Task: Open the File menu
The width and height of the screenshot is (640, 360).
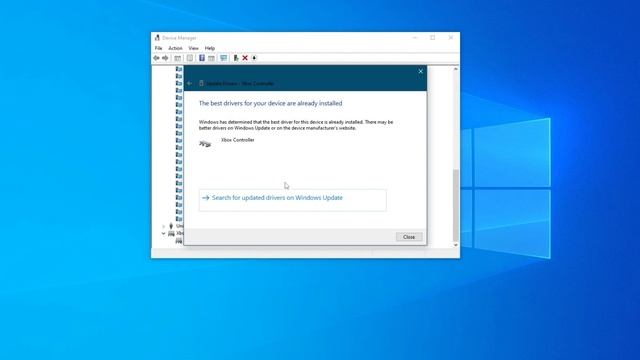Action: (158, 48)
